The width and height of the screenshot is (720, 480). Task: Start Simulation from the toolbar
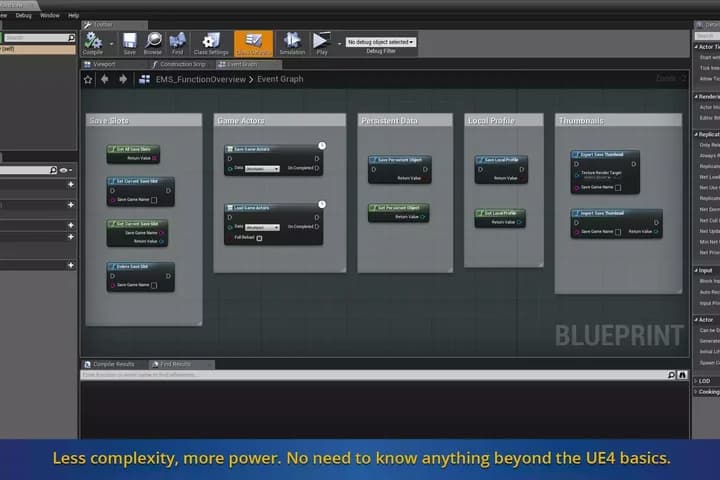tap(292, 43)
